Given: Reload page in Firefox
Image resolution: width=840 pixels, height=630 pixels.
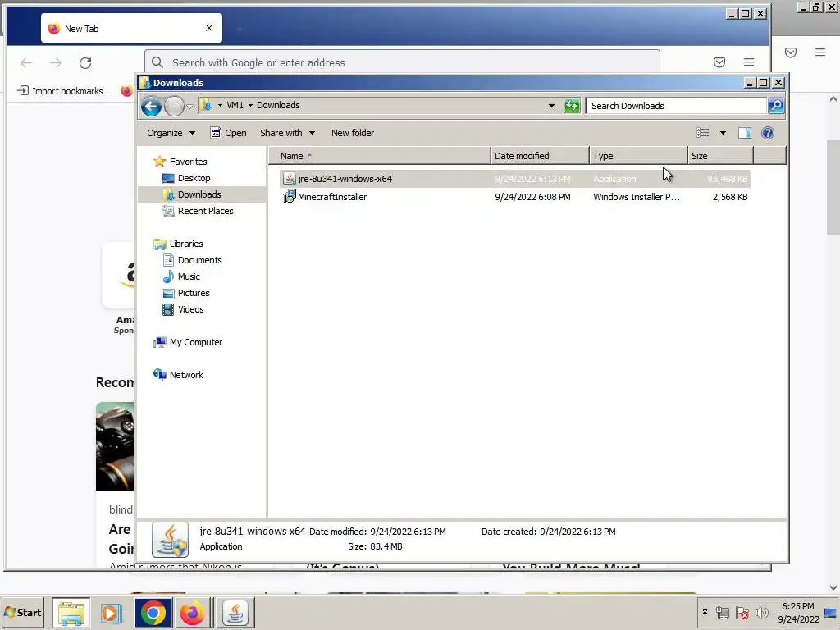Looking at the screenshot, I should [x=85, y=62].
